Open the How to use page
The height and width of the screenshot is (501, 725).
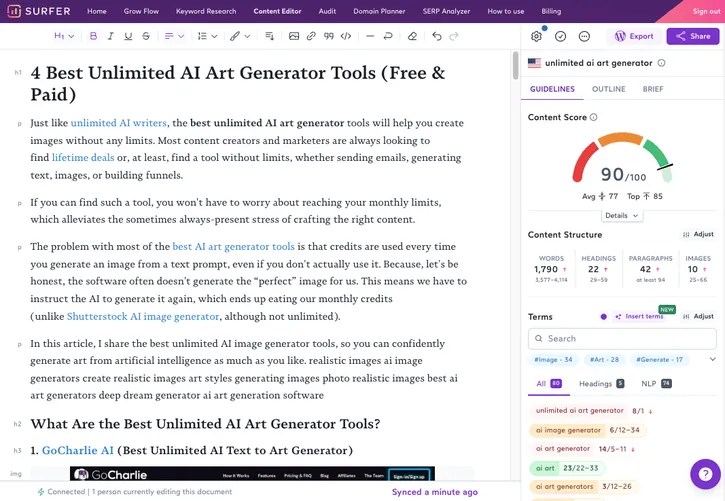tap(506, 11)
